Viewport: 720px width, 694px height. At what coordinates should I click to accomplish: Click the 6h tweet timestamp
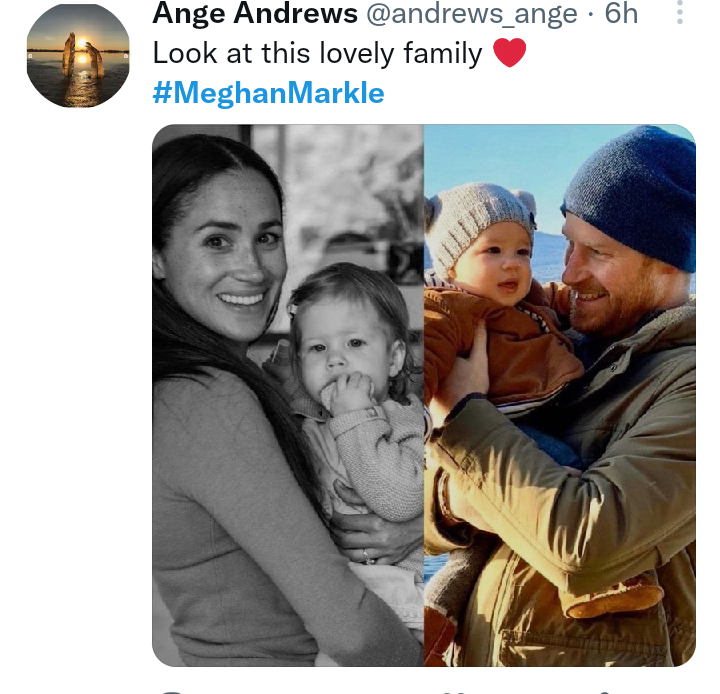point(621,13)
